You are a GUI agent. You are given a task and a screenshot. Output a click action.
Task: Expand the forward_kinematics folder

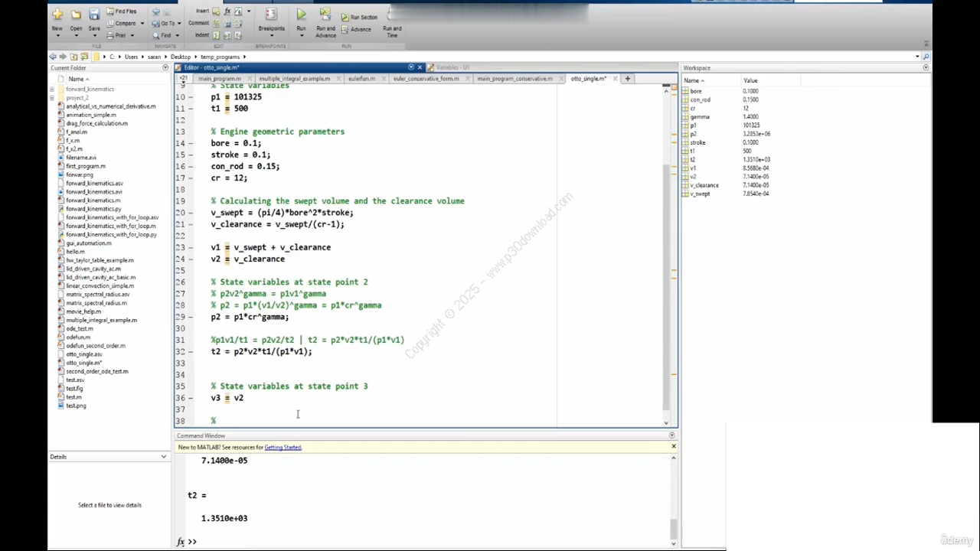[x=52, y=90]
